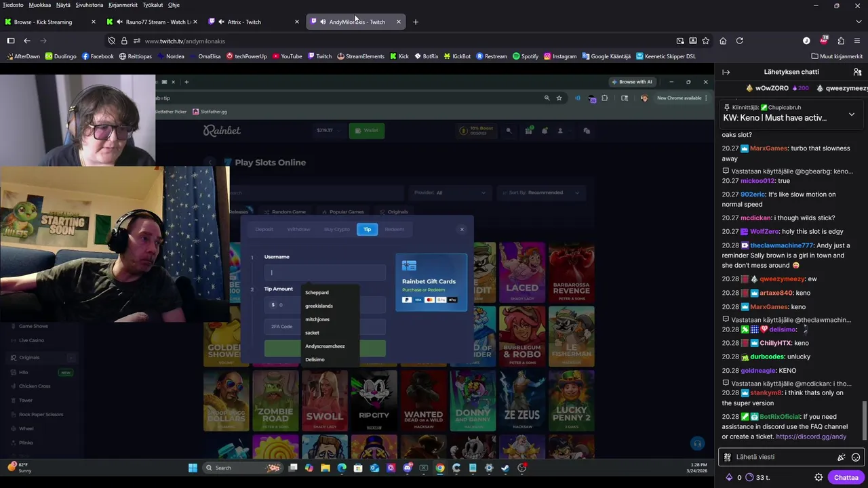Switch to Rauno77 Stream tab
The image size is (868, 488).
152,22
